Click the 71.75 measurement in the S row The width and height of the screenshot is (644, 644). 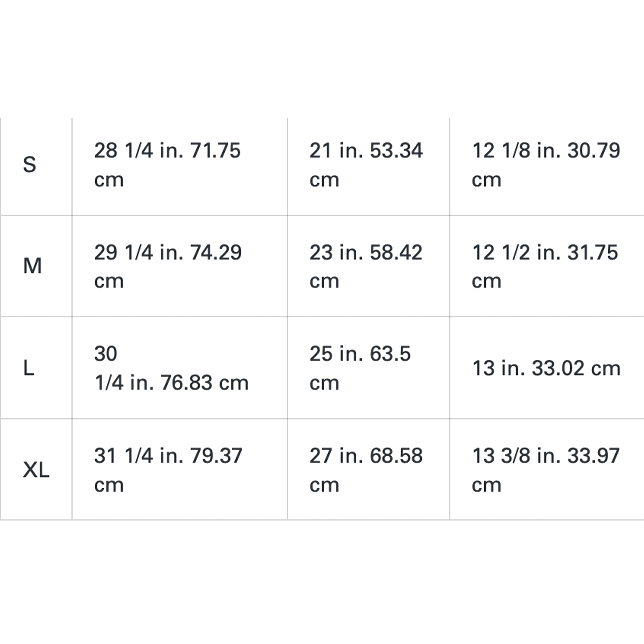[215, 150]
